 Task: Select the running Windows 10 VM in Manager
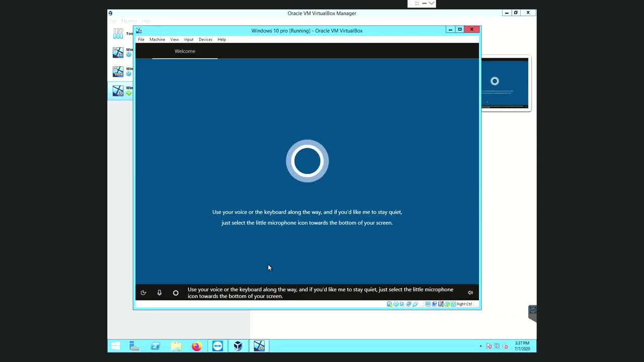121,90
